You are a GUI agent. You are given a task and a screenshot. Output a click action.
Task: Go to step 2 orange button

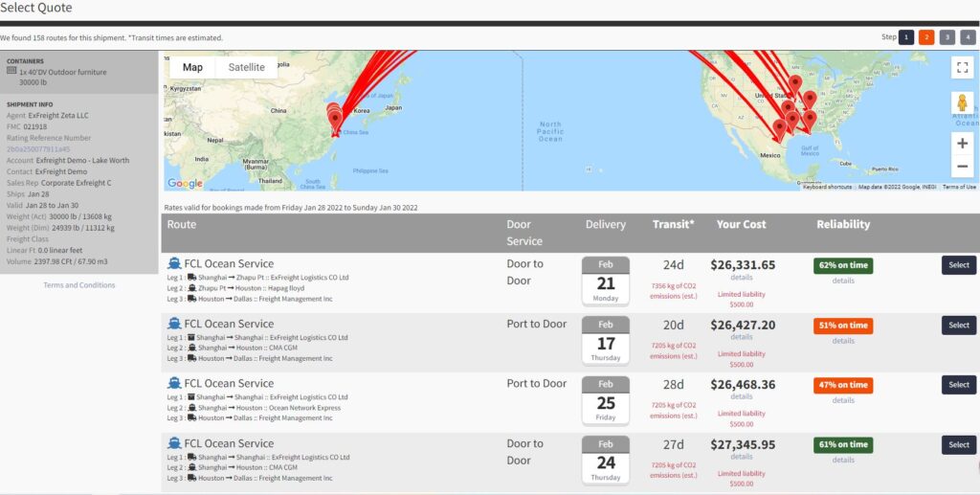tap(926, 37)
